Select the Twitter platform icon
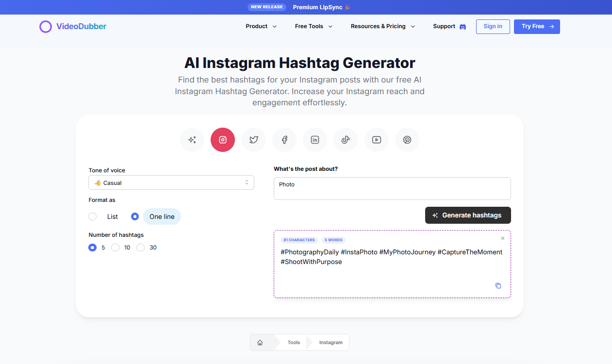 [253, 140]
